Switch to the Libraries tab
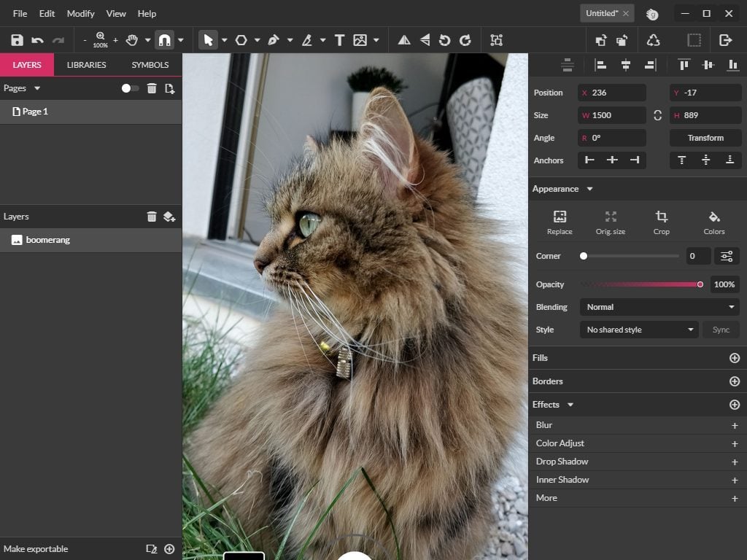The image size is (747, 560). [x=86, y=65]
